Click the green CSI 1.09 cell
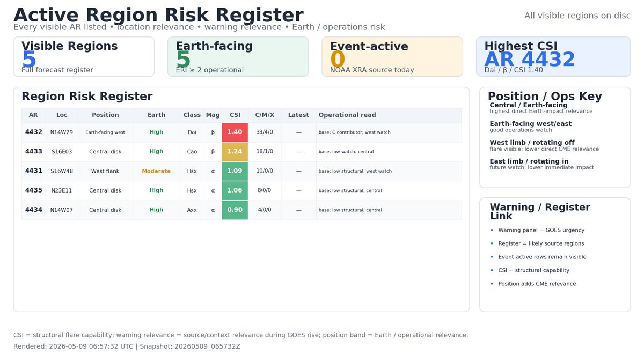Screen dimensions: 644x362 (235, 171)
